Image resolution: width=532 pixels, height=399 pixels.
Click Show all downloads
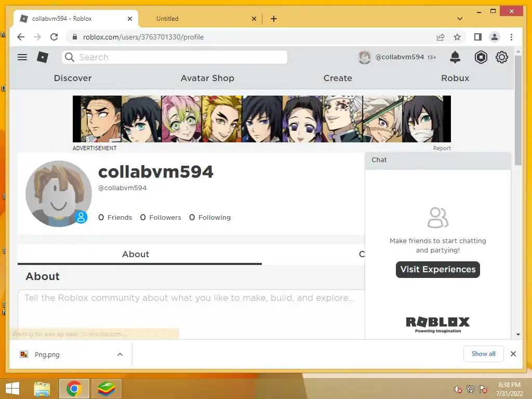(x=484, y=354)
